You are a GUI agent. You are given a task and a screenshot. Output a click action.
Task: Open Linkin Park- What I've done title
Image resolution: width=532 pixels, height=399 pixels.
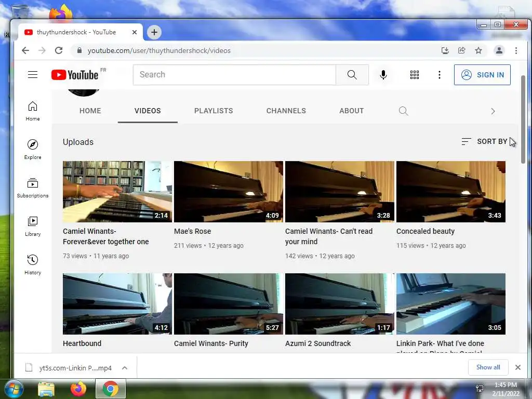440,345
